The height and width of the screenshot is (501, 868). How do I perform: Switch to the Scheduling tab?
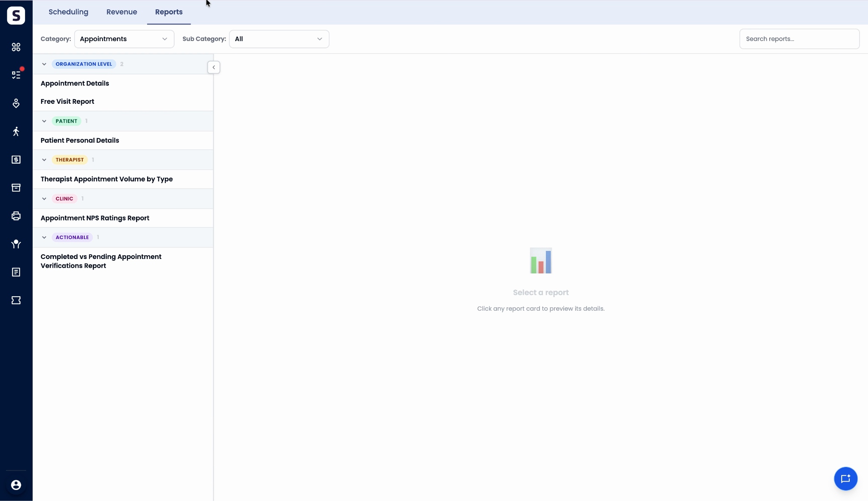click(68, 12)
